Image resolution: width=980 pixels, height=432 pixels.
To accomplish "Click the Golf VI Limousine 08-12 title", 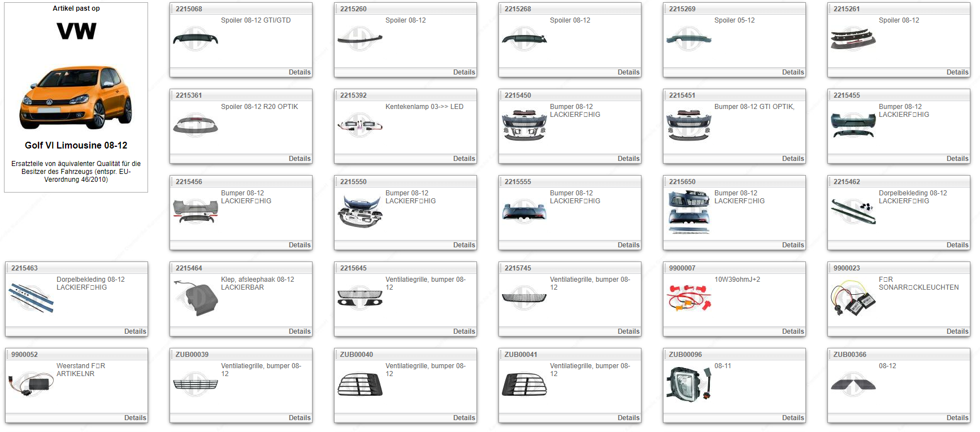I will (x=76, y=145).
